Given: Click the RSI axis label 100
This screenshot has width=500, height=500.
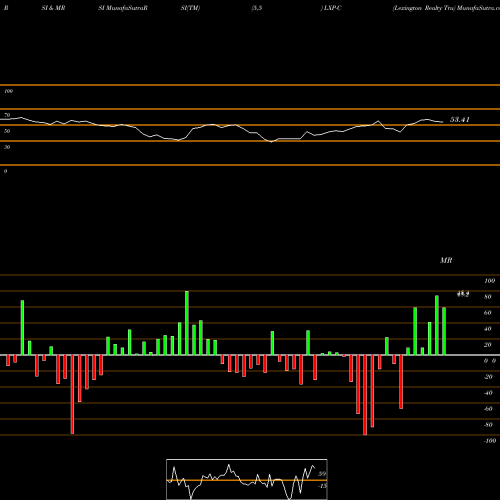Looking at the screenshot, I should (x=8, y=91).
